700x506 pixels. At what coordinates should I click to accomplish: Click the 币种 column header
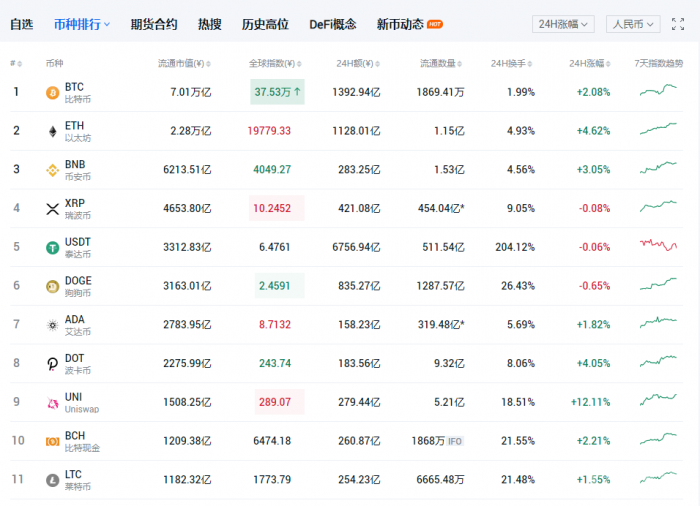coord(54,63)
